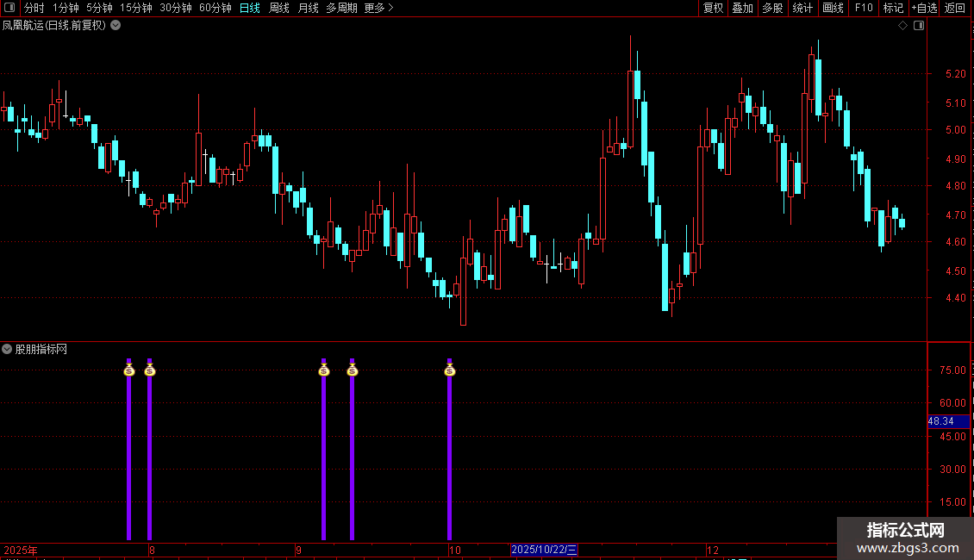974x560 pixels.
Task: Open the 多股 multi-stock view
Action: pos(773,8)
